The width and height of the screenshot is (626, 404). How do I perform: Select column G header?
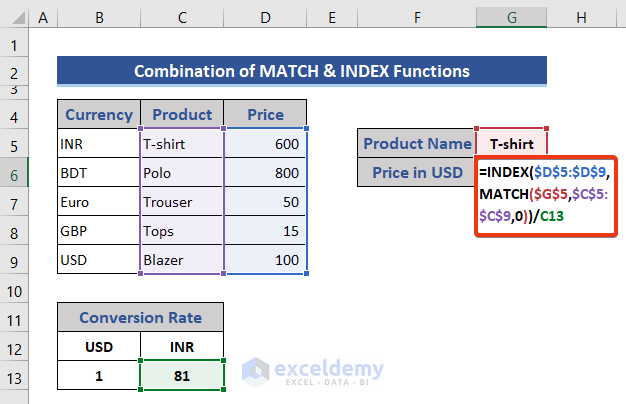(x=511, y=19)
